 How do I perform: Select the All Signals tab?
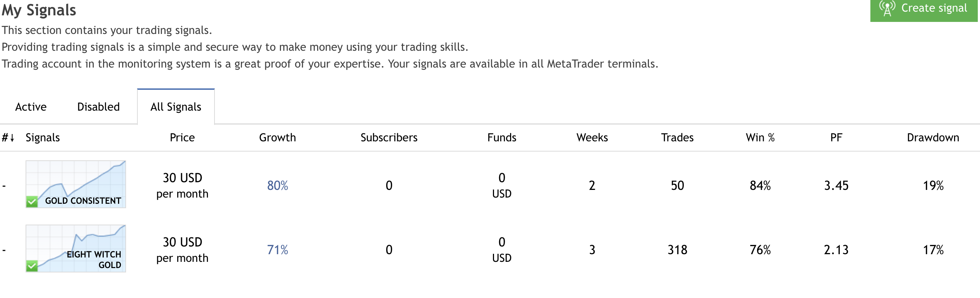[x=176, y=107]
